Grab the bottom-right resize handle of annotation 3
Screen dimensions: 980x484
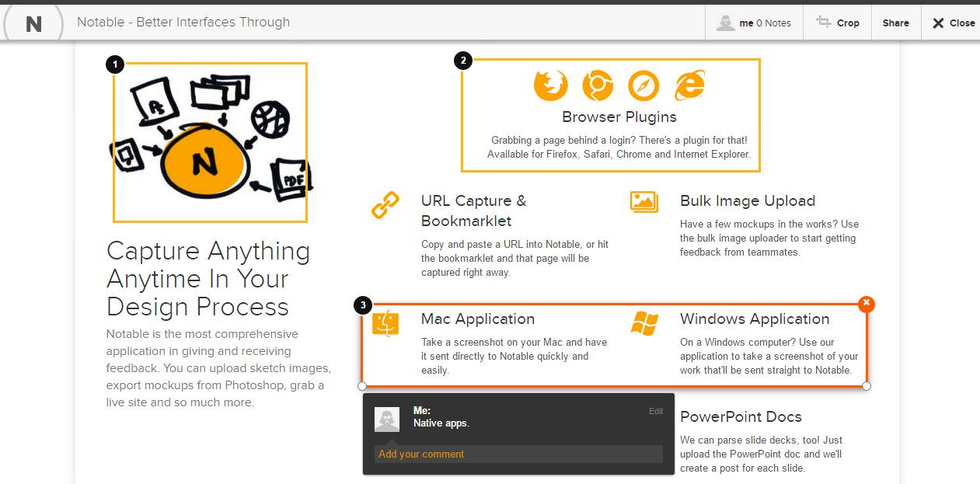(x=867, y=386)
